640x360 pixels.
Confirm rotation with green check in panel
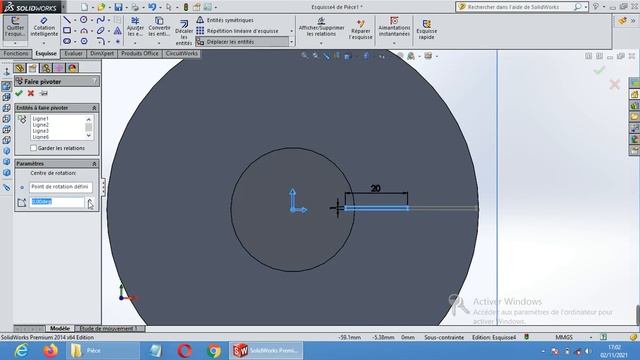coord(19,93)
